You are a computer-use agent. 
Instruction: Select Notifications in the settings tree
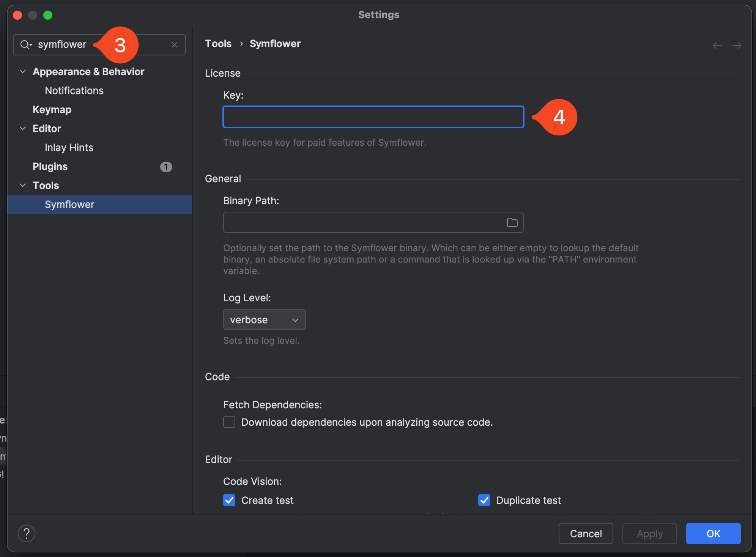click(x=74, y=91)
